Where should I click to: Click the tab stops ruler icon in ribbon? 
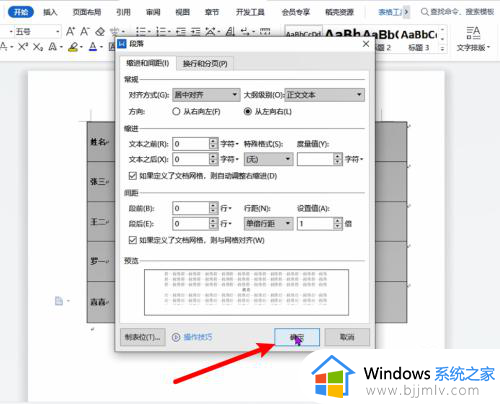(x=265, y=32)
